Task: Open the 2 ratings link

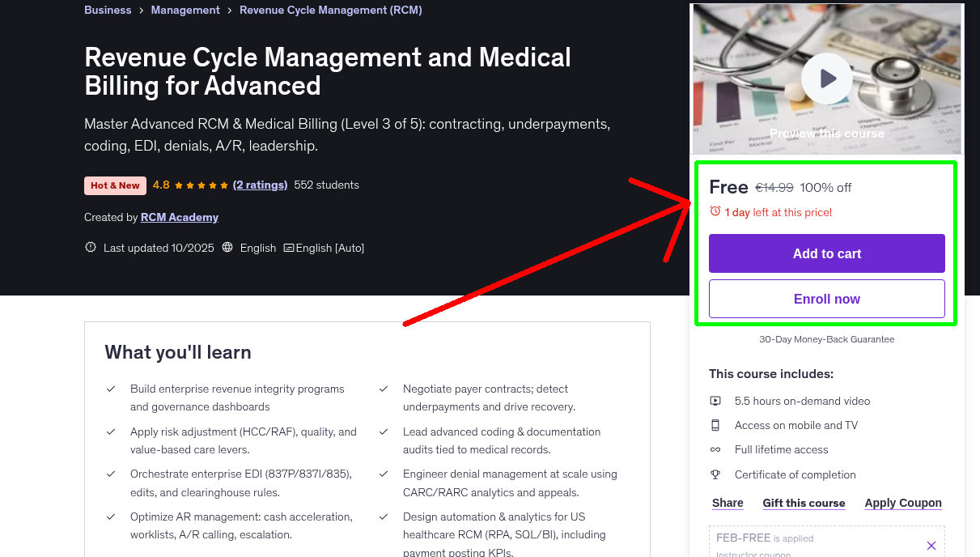Action: 260,185
